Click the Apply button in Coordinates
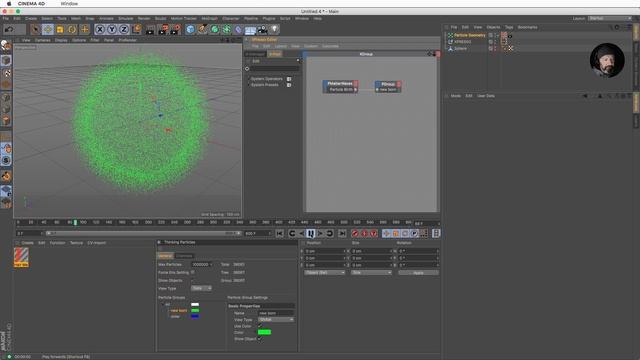This screenshot has height=360, width=640. [x=418, y=273]
